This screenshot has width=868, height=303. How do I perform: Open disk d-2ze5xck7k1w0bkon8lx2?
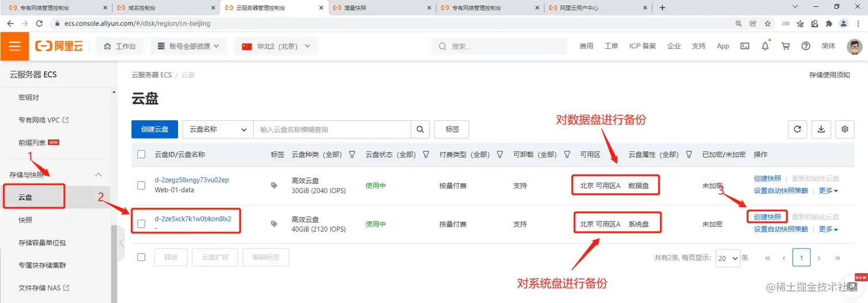(x=193, y=218)
